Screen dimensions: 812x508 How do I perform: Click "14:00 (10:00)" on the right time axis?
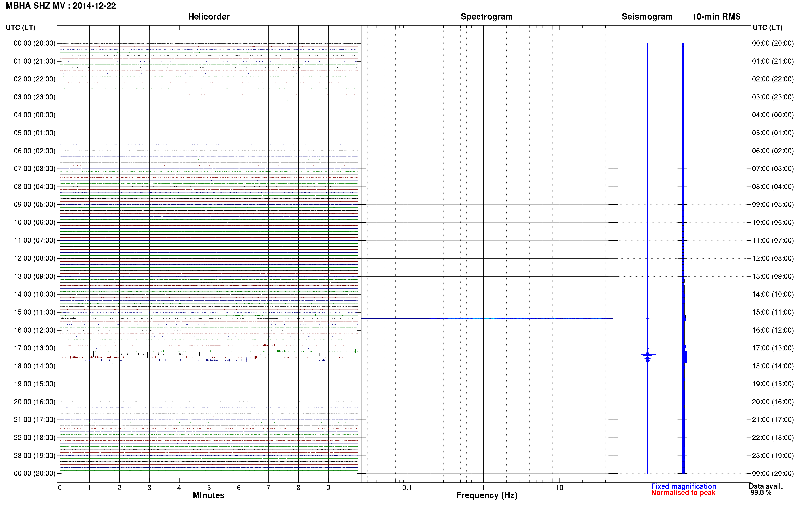click(773, 294)
